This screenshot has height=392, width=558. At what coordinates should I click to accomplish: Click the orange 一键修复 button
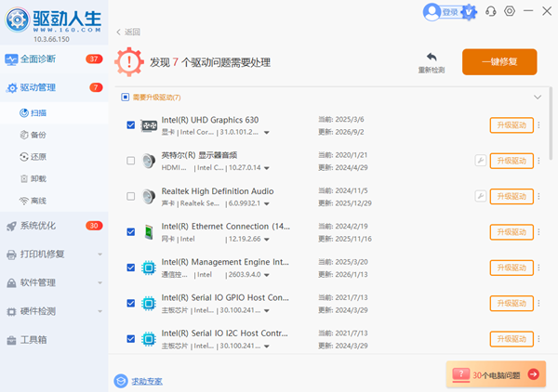click(499, 62)
